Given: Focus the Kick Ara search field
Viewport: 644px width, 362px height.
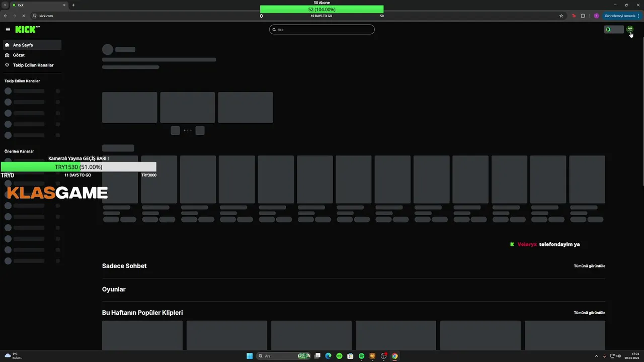Looking at the screenshot, I should click(x=322, y=30).
